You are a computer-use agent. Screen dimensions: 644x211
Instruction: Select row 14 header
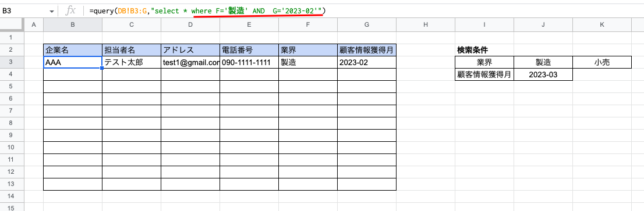point(12,196)
